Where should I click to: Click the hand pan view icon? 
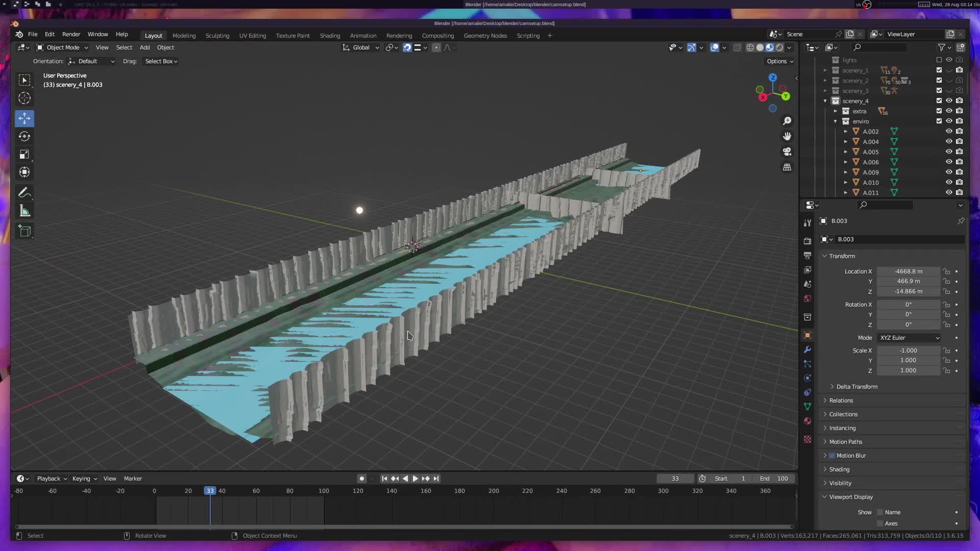787,136
